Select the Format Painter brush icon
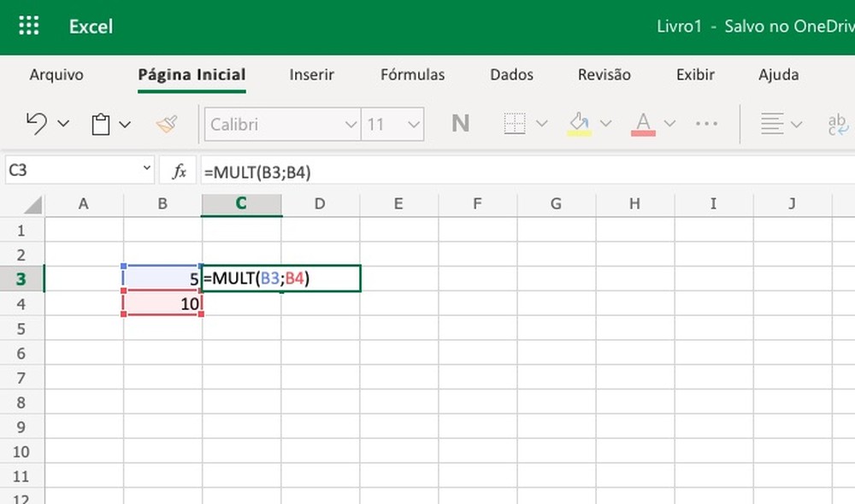The height and width of the screenshot is (504, 855). point(166,123)
